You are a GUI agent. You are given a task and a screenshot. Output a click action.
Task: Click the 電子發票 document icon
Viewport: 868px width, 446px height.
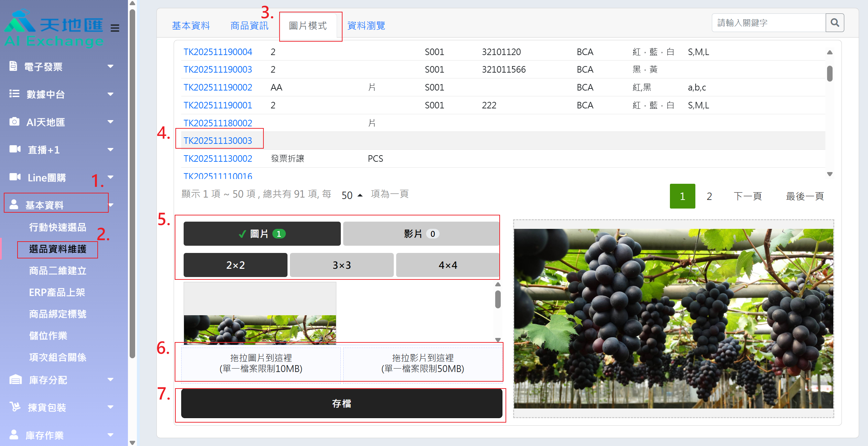(13, 66)
